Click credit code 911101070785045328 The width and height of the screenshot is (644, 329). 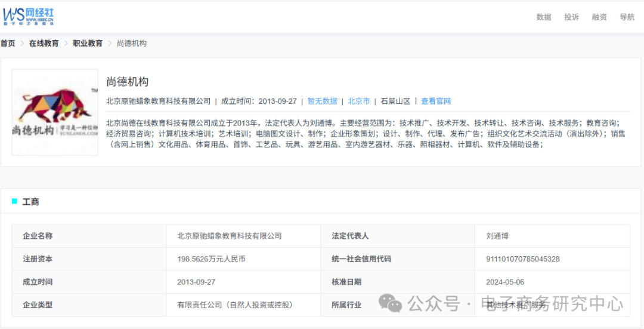tap(522, 259)
